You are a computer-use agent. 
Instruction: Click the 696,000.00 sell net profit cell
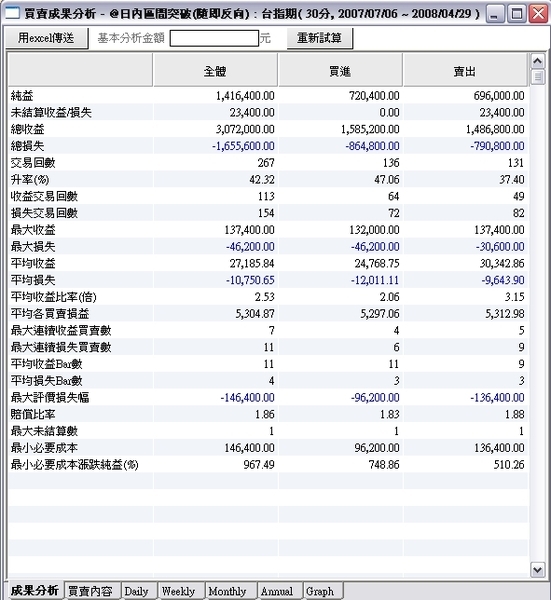pyautogui.click(x=499, y=96)
